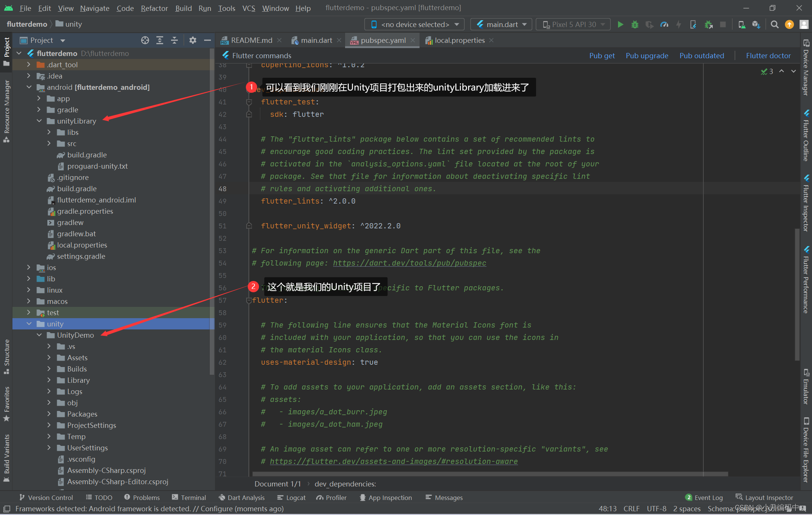Click the Pub upgrade link
The image size is (812, 515).
647,56
